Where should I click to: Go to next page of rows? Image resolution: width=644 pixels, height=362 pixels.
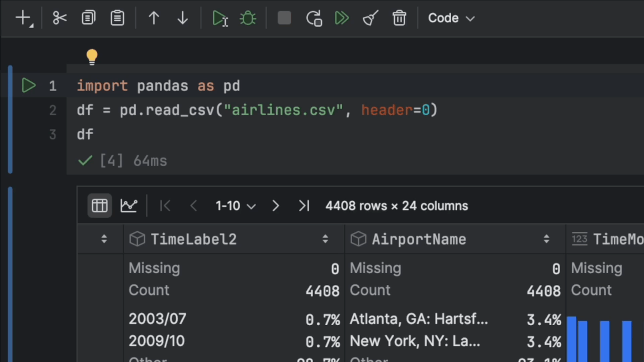[x=276, y=206]
